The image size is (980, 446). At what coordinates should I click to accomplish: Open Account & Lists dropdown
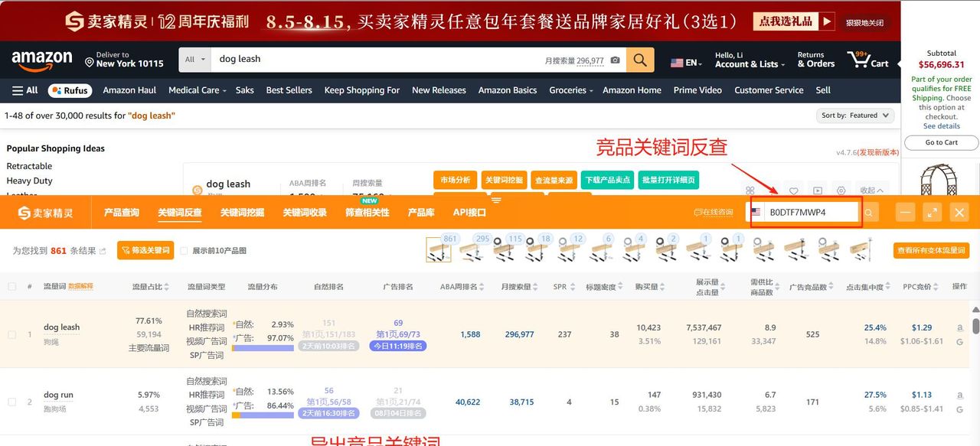click(x=750, y=60)
